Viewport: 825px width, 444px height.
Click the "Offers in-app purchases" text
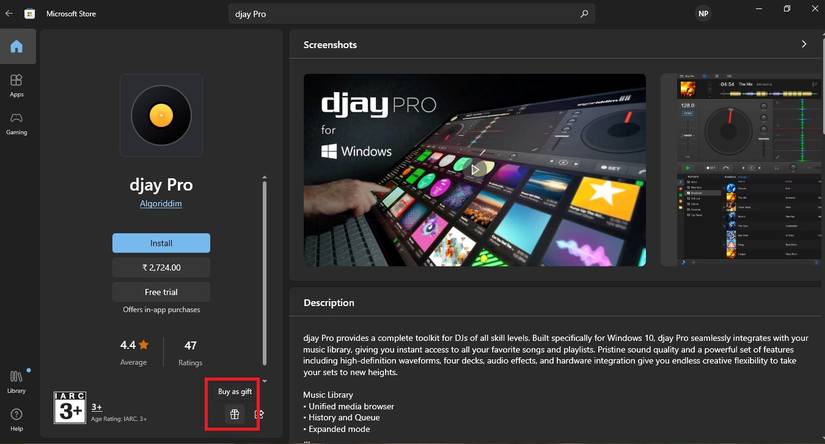pyautogui.click(x=161, y=309)
